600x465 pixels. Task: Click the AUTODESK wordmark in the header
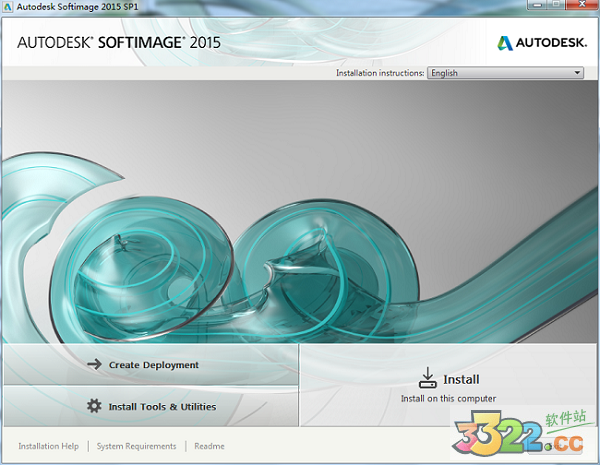(549, 43)
